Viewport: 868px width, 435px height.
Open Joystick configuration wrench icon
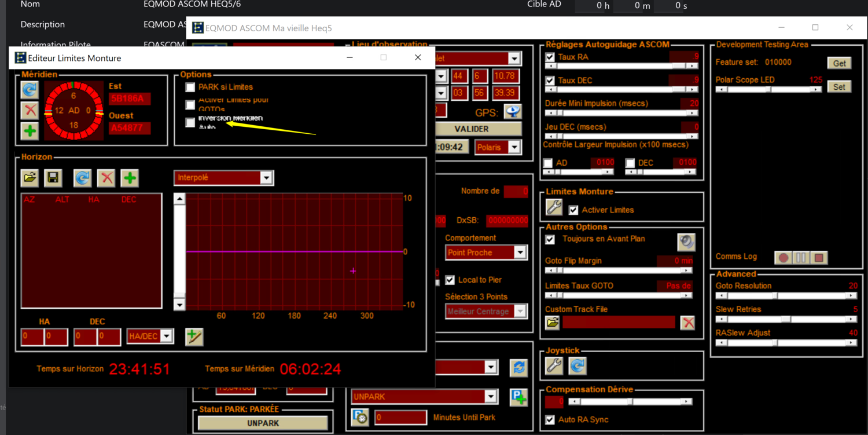pos(554,365)
